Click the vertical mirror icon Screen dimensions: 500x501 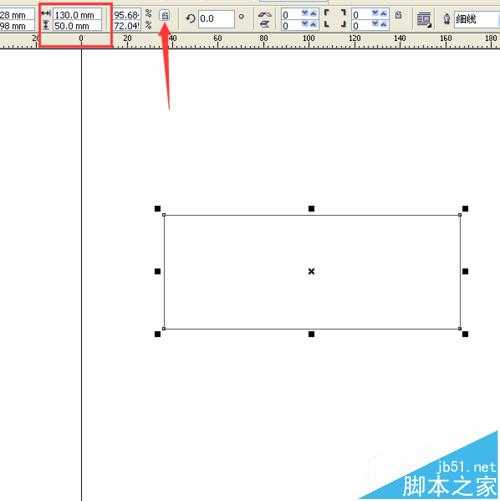pyautogui.click(x=265, y=24)
